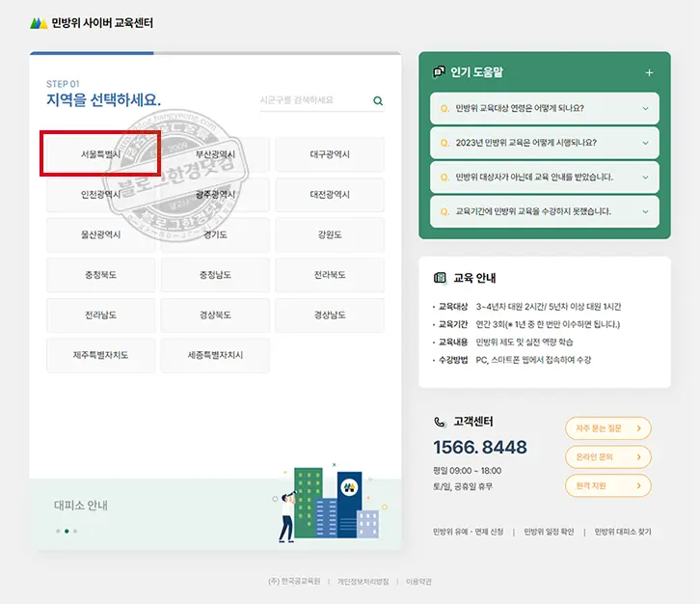
Task: Expand 민방위 대상자가 아닌데 question
Action: click(545, 178)
